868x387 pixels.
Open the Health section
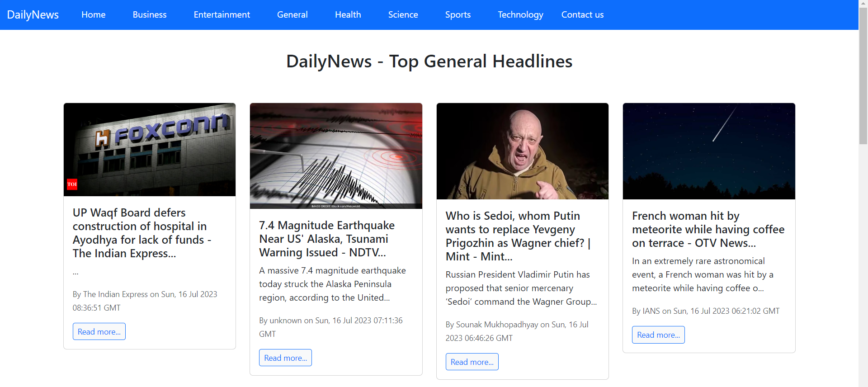348,14
